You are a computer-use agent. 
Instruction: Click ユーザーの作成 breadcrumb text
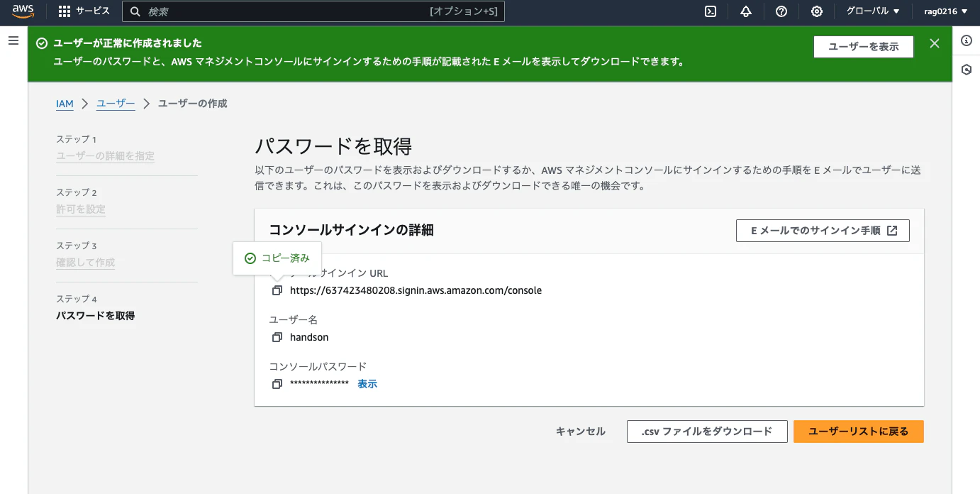coord(193,104)
